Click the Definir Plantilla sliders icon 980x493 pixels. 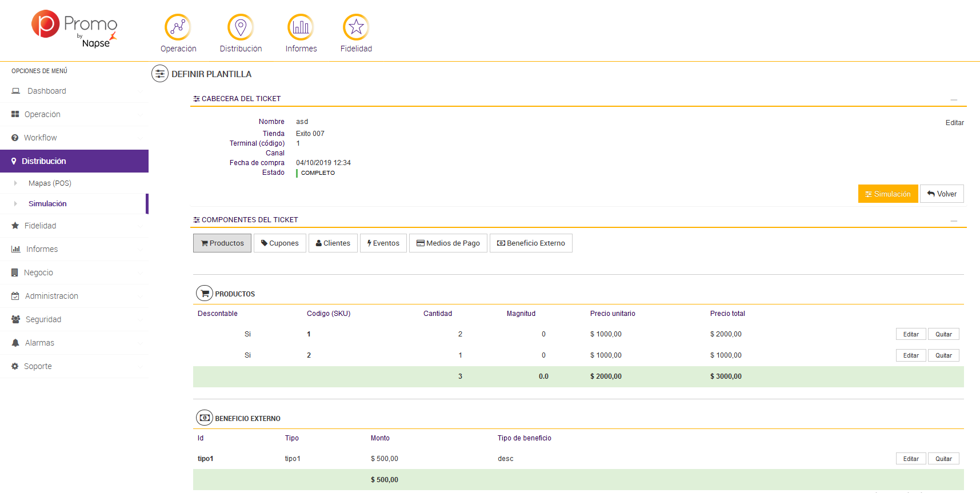pyautogui.click(x=160, y=74)
